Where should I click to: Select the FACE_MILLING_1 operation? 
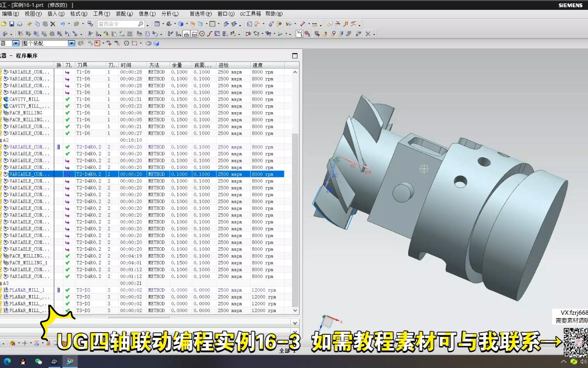[29, 263]
